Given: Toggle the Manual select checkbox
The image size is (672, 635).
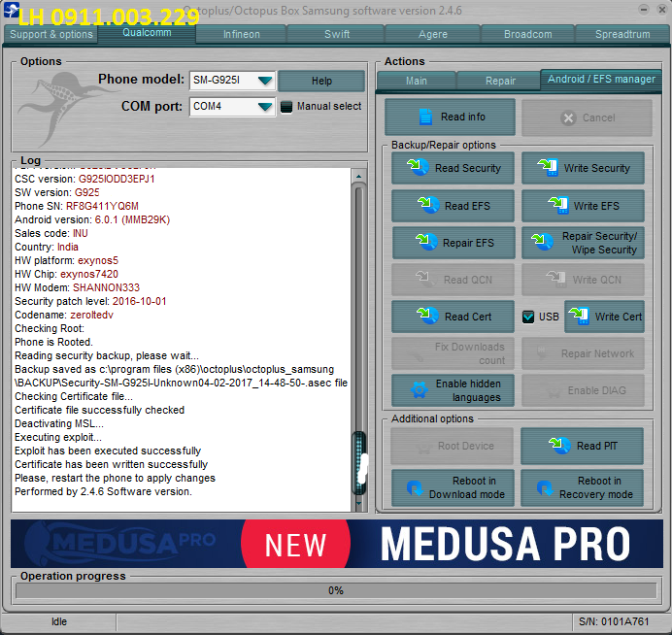Looking at the screenshot, I should 286,107.
